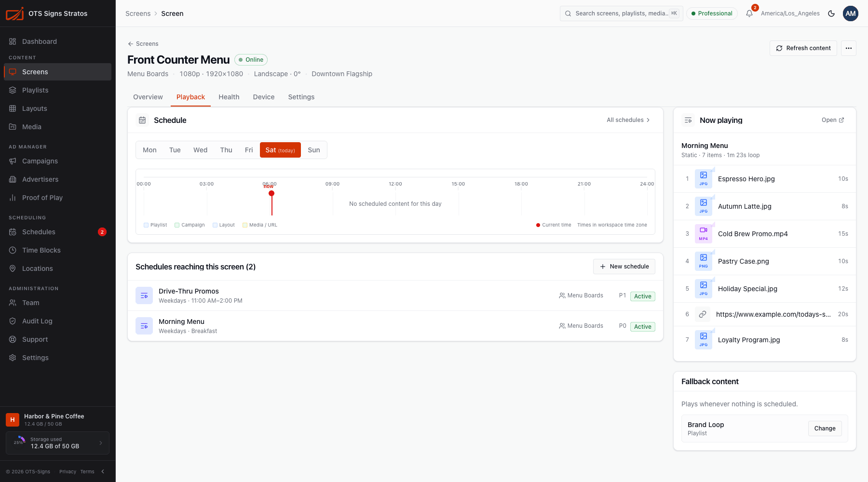Open Campaigns in sidebar

click(x=57, y=161)
